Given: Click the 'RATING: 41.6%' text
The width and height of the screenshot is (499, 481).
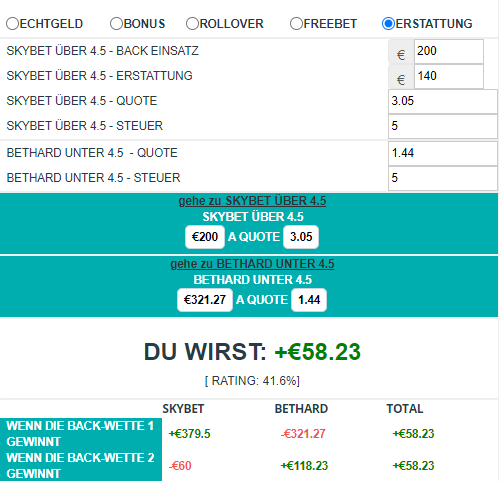Looking at the screenshot, I should point(252,381).
